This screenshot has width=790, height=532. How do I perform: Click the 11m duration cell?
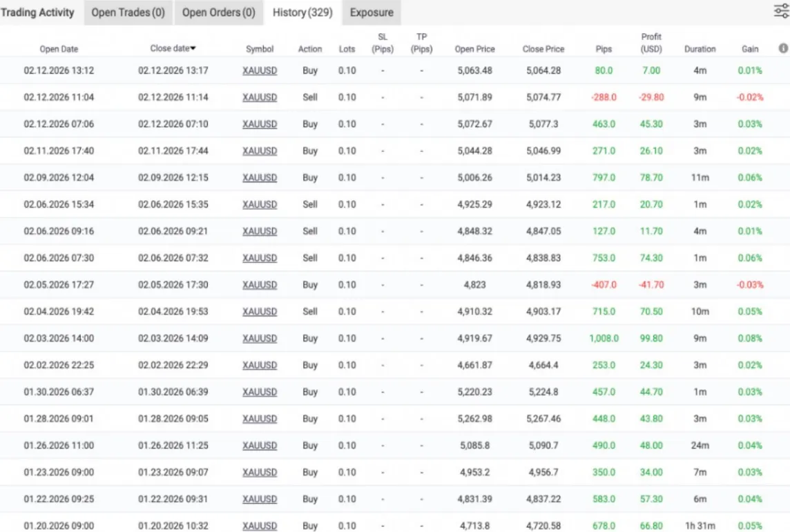(x=700, y=177)
